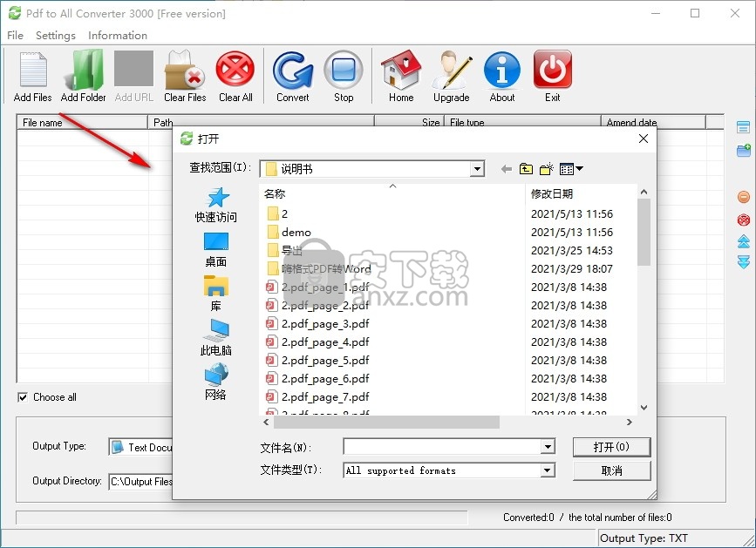This screenshot has height=548, width=756.
Task: Click the scroll-right arrow of file list
Action: point(630,423)
